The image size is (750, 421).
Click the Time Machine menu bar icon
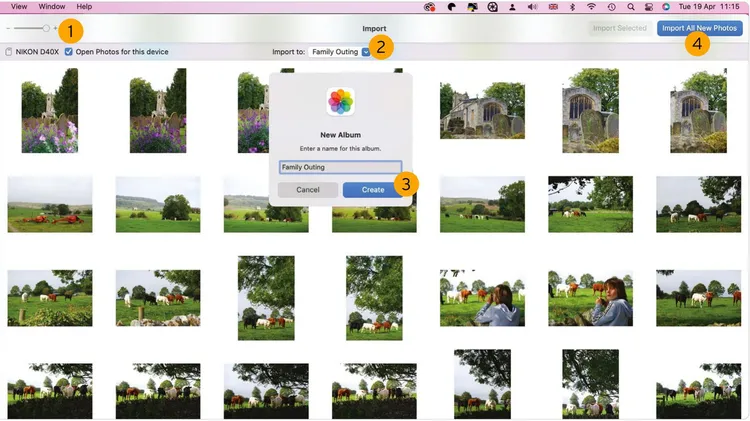[x=611, y=7]
